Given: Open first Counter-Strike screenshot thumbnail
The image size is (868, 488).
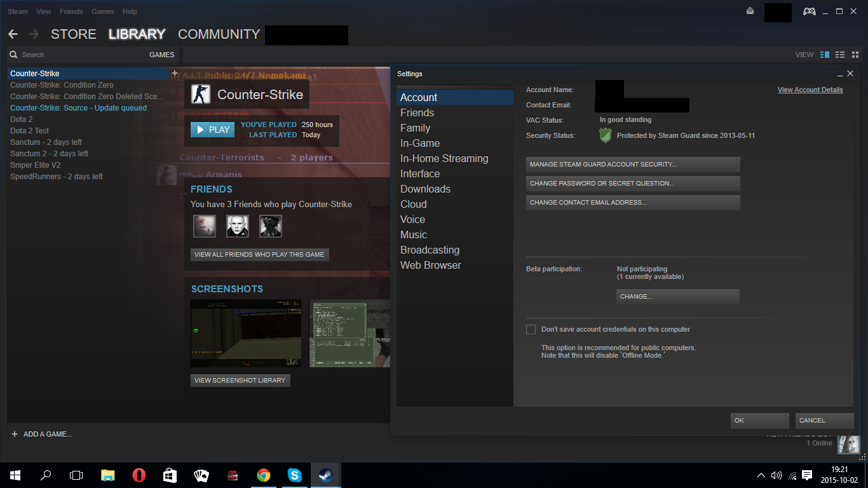Looking at the screenshot, I should pyautogui.click(x=247, y=334).
